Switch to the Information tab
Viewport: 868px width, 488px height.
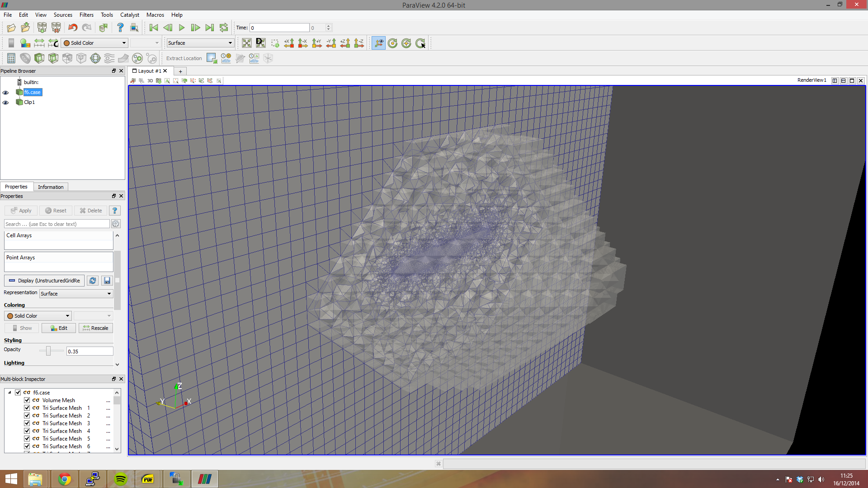(51, 187)
